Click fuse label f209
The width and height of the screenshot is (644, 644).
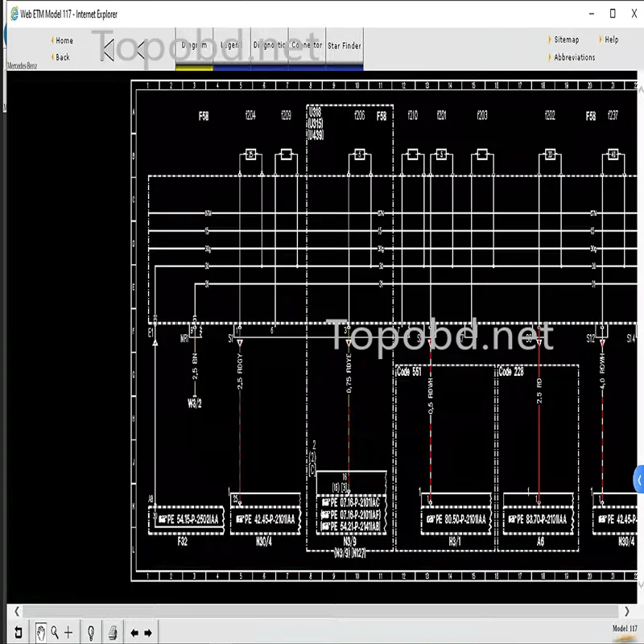click(x=287, y=115)
